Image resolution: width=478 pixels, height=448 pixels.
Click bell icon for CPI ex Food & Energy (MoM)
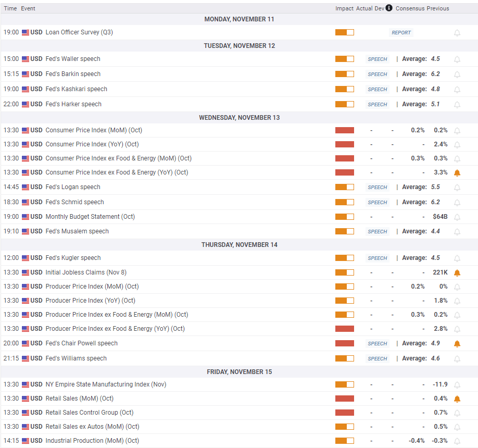coord(457,159)
